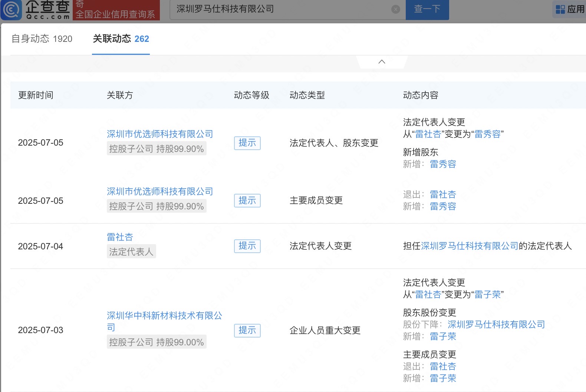
Task: Click the 动态等级 column header
Action: coord(251,95)
